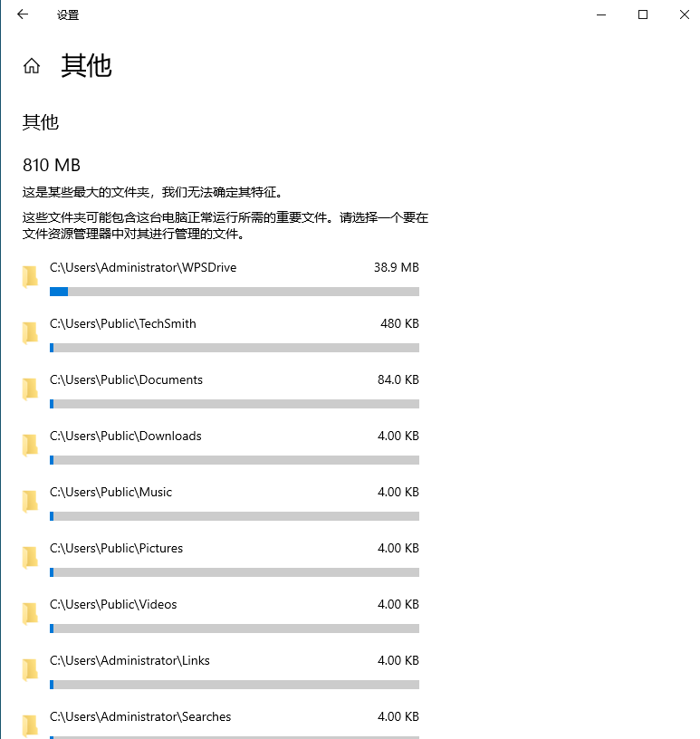This screenshot has width=700, height=739.
Task: Open the TechSmith folder icon
Action: (30, 332)
